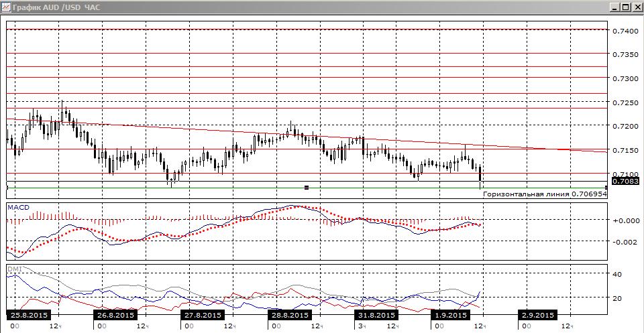
Task: Click the window title 'График AUD /USD ЧАС'
Action: tap(56, 7)
